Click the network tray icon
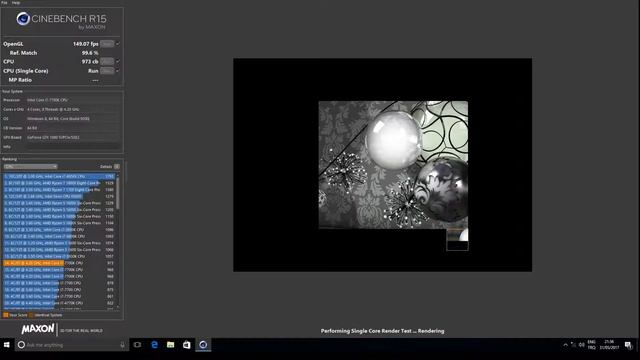Image resolution: width=640 pixels, height=360 pixels. pyautogui.click(x=573, y=345)
